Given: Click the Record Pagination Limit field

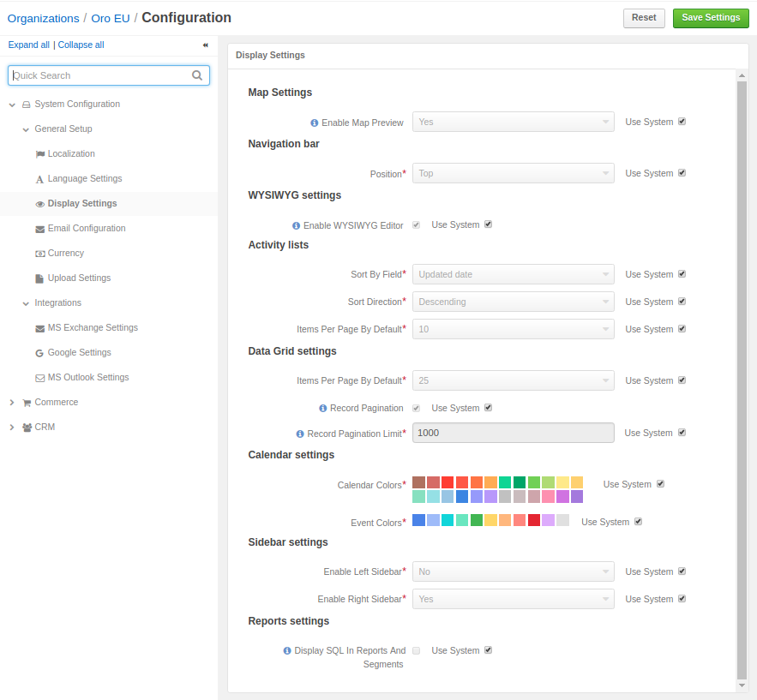Looking at the screenshot, I should [x=514, y=433].
